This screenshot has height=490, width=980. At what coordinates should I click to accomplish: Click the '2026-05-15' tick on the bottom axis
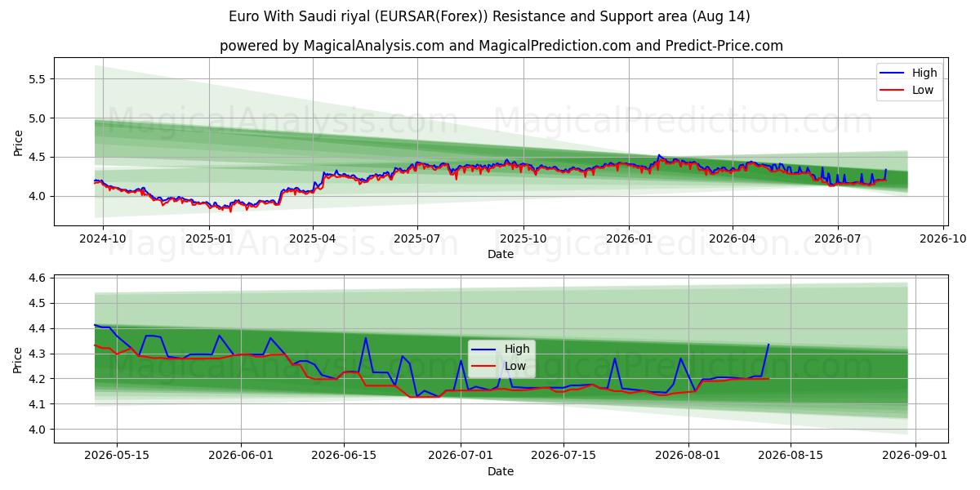tap(116, 456)
